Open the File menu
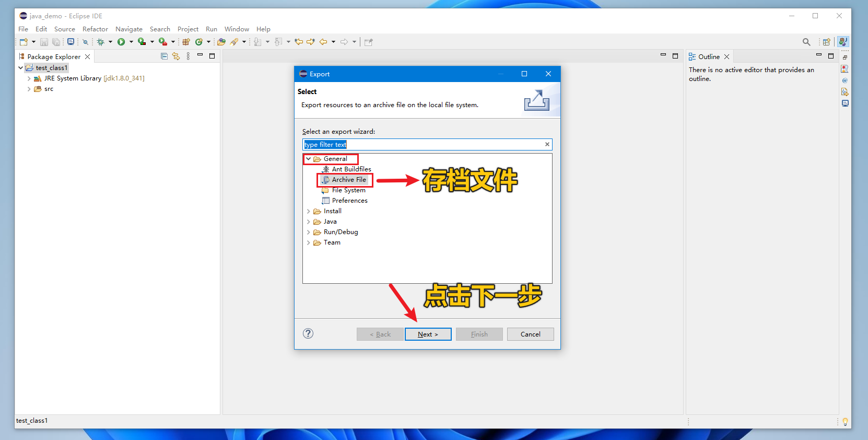The image size is (868, 440). (x=24, y=29)
